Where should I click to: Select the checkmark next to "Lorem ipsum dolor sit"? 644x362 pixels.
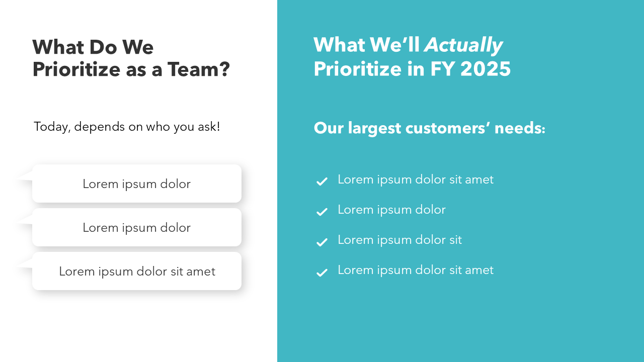[321, 242]
